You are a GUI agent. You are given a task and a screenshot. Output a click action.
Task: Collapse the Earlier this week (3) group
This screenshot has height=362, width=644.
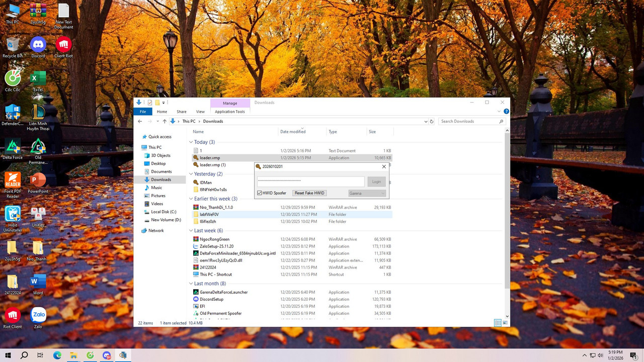pos(191,199)
